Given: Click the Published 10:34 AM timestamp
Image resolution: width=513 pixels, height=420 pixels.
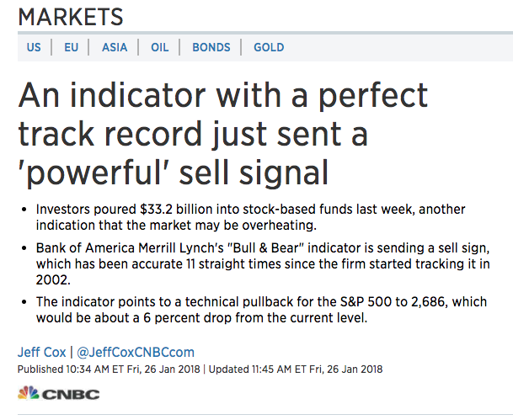Looking at the screenshot, I should [109, 369].
